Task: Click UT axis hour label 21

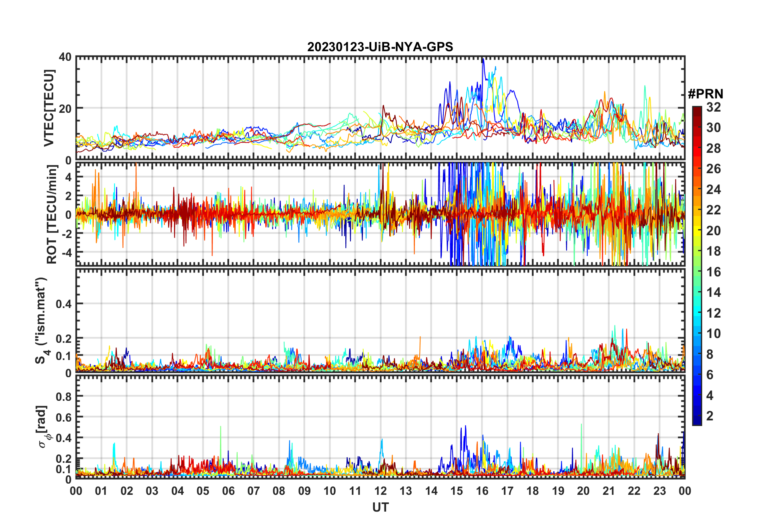Action: point(609,491)
